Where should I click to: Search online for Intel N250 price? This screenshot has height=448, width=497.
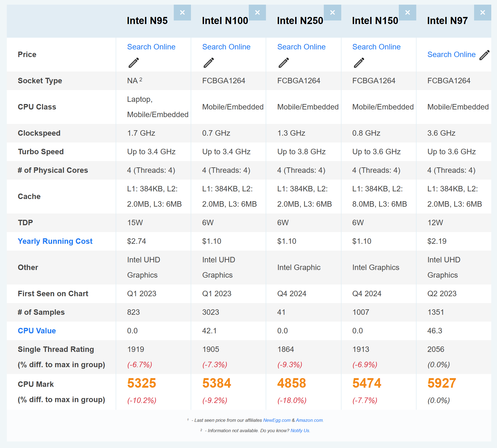(301, 47)
